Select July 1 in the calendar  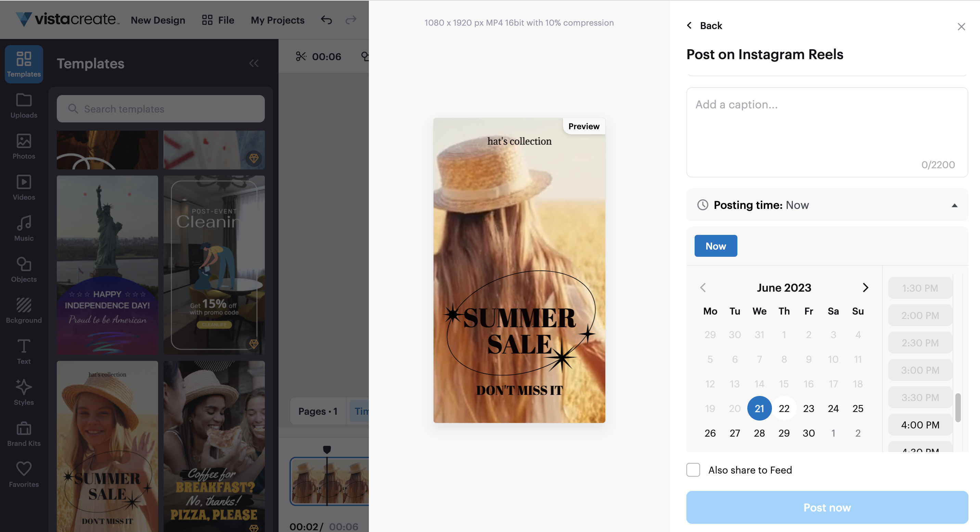click(x=833, y=433)
